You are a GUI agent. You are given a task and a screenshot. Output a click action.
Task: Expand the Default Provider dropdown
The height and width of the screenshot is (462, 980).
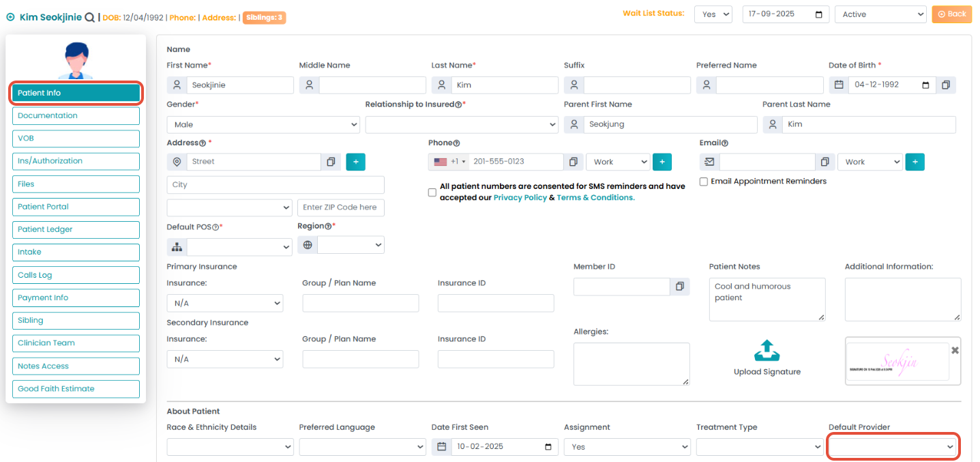(x=893, y=447)
